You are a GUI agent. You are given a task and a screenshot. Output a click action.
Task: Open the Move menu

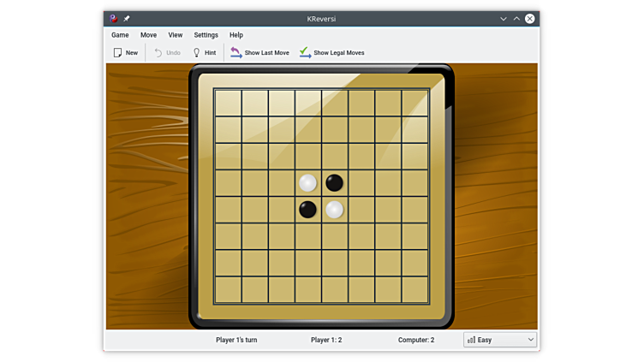(148, 35)
